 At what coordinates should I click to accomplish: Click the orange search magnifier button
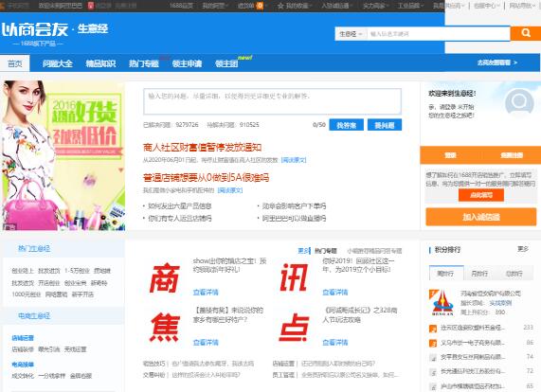(x=526, y=33)
